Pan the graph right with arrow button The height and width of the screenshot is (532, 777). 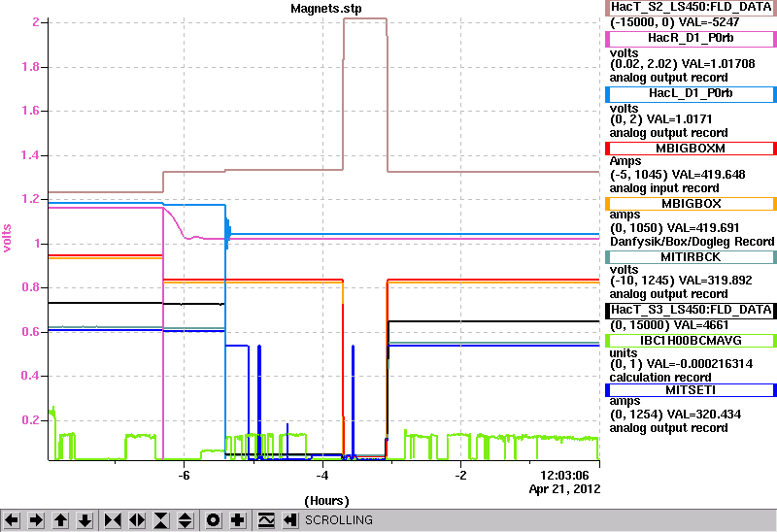36,520
